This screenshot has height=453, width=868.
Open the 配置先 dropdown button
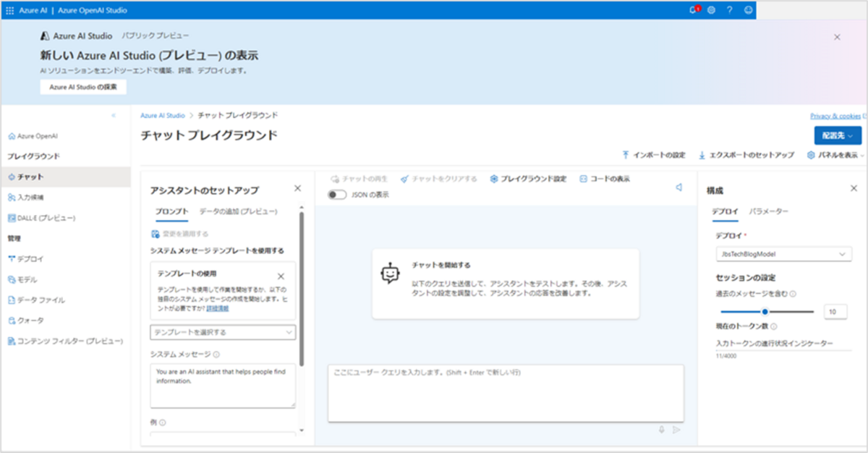[x=838, y=135]
